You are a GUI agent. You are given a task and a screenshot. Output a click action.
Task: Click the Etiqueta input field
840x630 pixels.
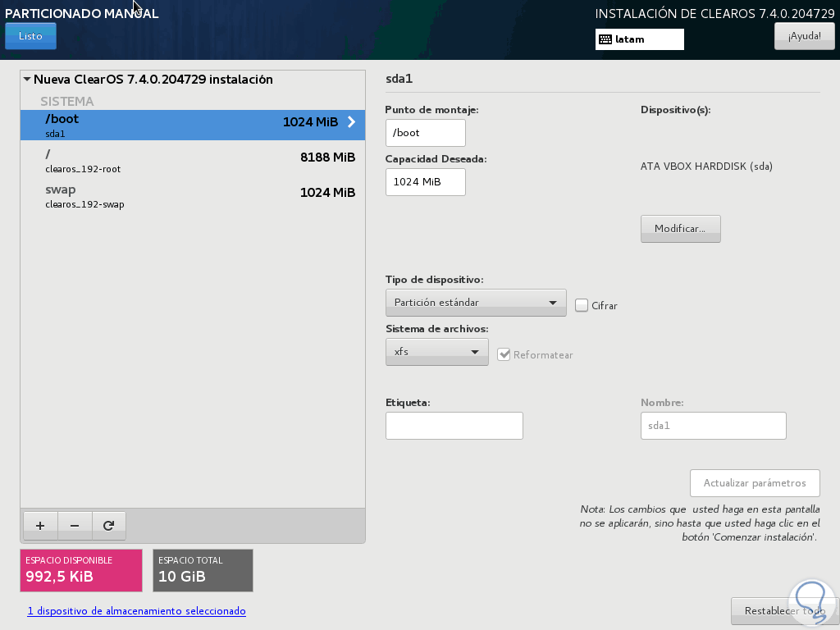tap(454, 426)
